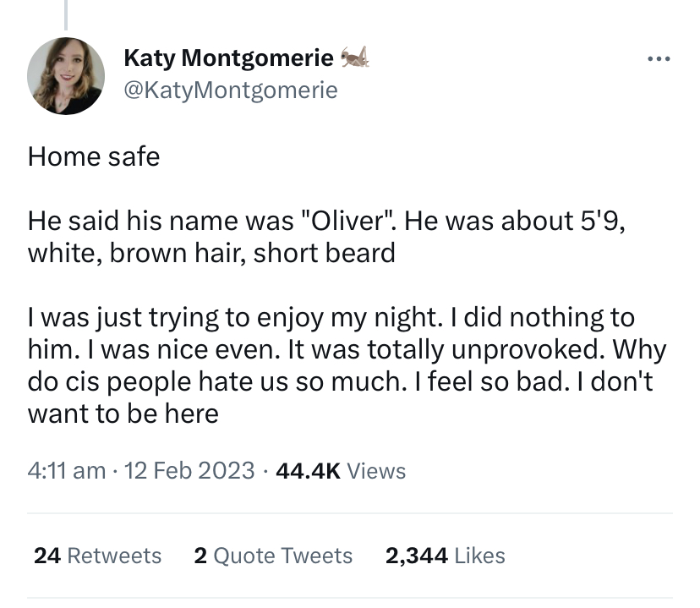Click the "Views" label

[x=377, y=471]
